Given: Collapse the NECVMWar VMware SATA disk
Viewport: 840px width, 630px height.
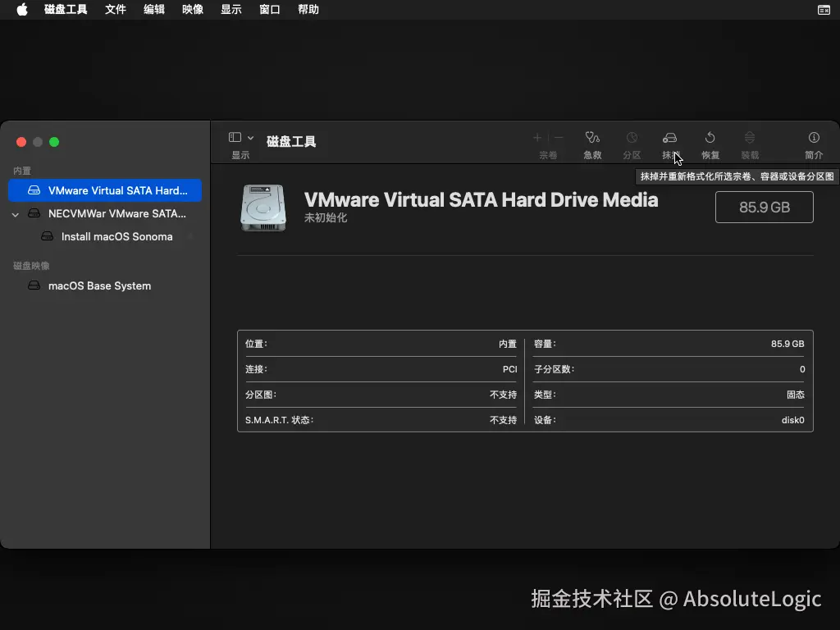Looking at the screenshot, I should pyautogui.click(x=16, y=214).
